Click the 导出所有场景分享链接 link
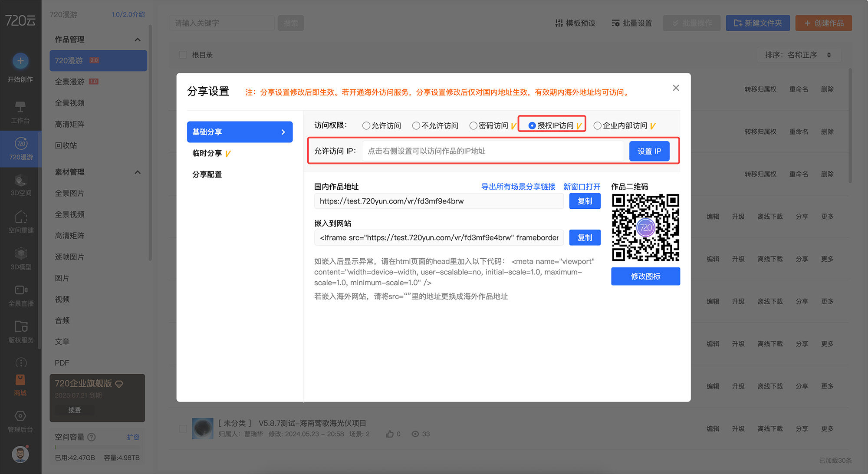Screen dimensions: 868x474 point(518,187)
